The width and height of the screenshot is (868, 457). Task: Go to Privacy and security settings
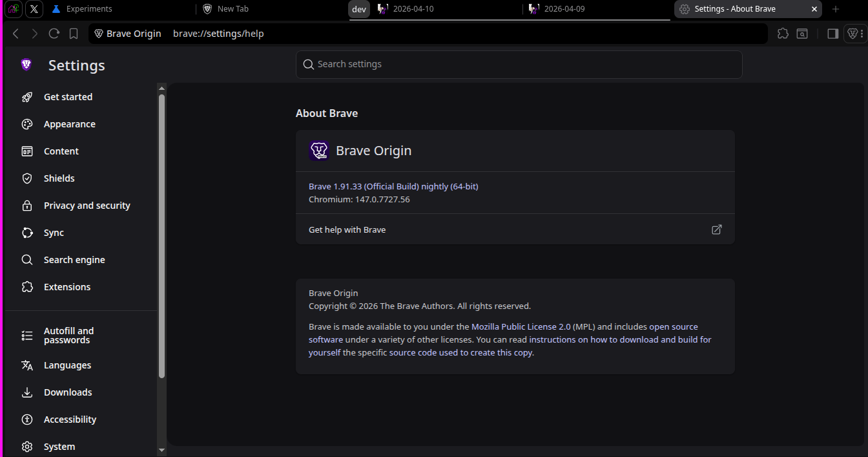[87, 206]
